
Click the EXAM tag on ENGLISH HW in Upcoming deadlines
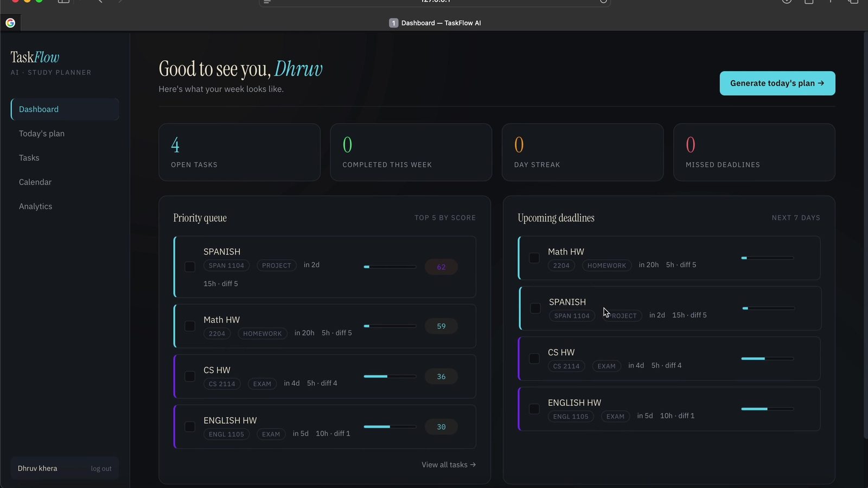tap(615, 417)
